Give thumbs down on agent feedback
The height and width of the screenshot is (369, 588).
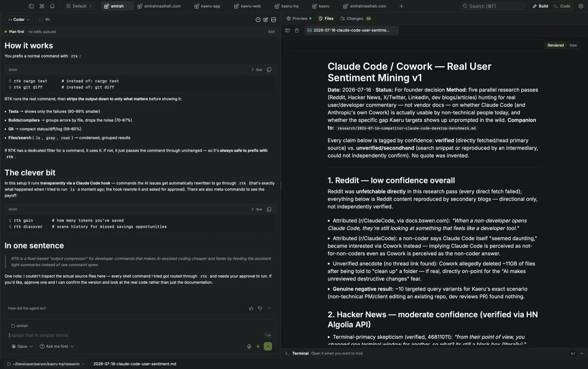260,308
